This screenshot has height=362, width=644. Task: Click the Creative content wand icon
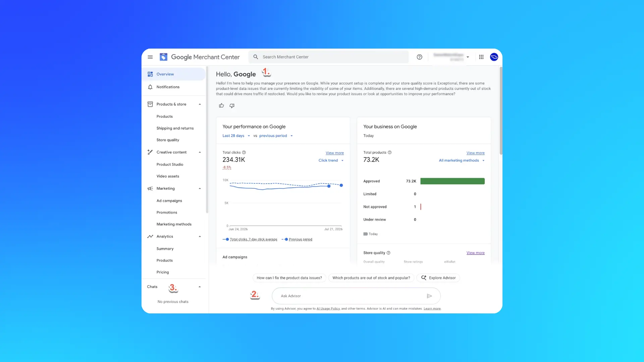click(x=150, y=152)
